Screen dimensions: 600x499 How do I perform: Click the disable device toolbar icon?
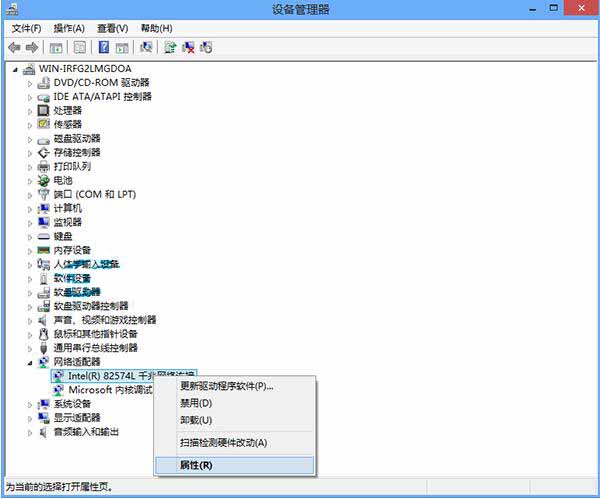[x=206, y=47]
